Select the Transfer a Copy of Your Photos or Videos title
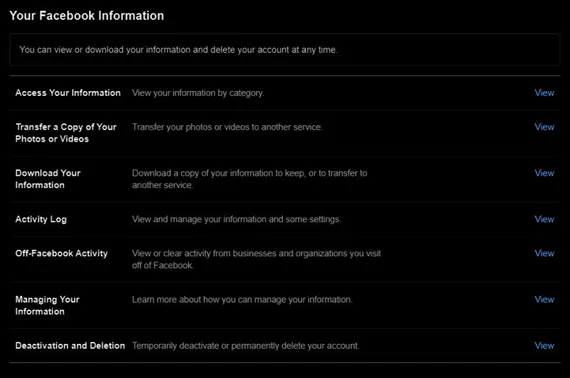This screenshot has height=378, width=570. click(66, 133)
